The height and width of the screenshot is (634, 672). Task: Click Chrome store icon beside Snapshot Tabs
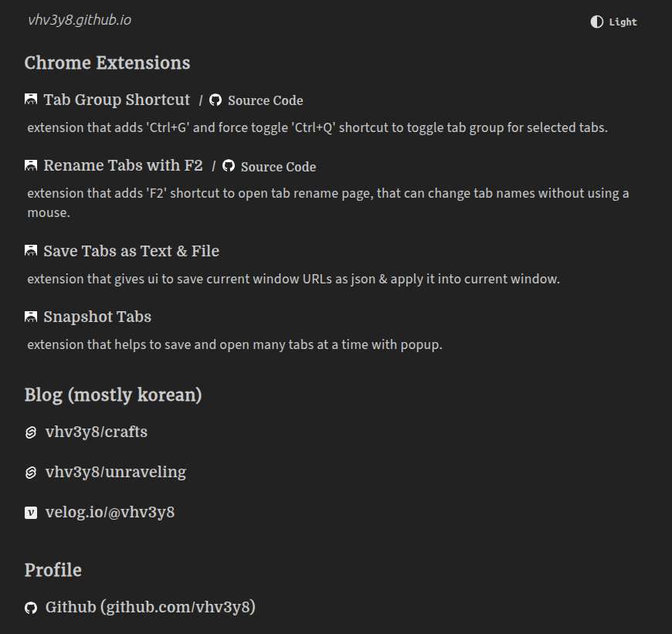(x=31, y=317)
